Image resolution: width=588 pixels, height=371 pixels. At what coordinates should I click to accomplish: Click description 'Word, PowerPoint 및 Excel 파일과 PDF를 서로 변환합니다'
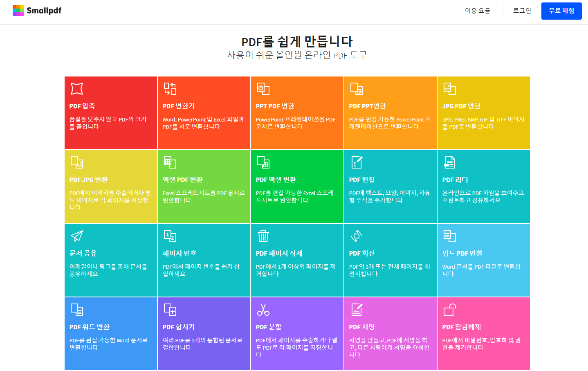coord(203,123)
